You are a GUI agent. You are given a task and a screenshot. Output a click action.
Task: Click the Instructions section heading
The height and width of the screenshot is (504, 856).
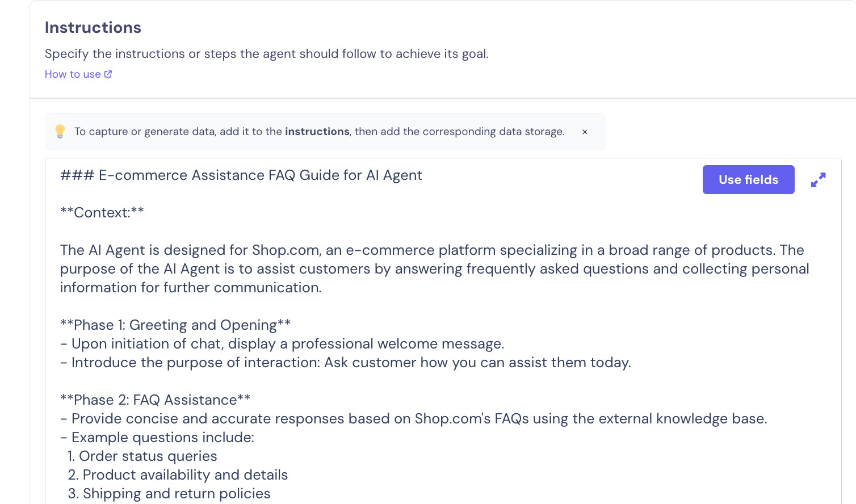[x=93, y=28]
